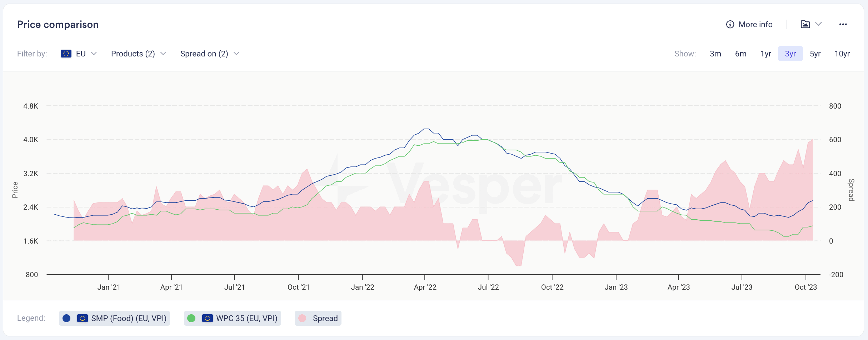Click the EU flag filter icon

tap(66, 54)
